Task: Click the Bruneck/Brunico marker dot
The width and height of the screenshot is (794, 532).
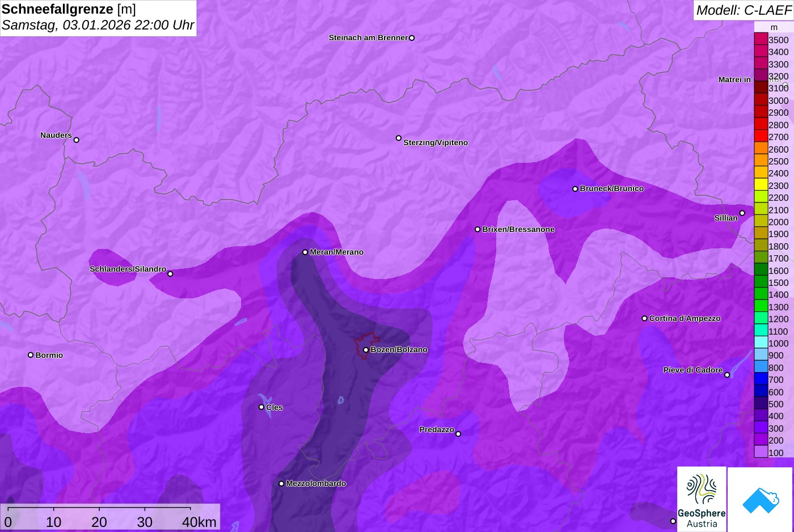Action: [x=575, y=189]
